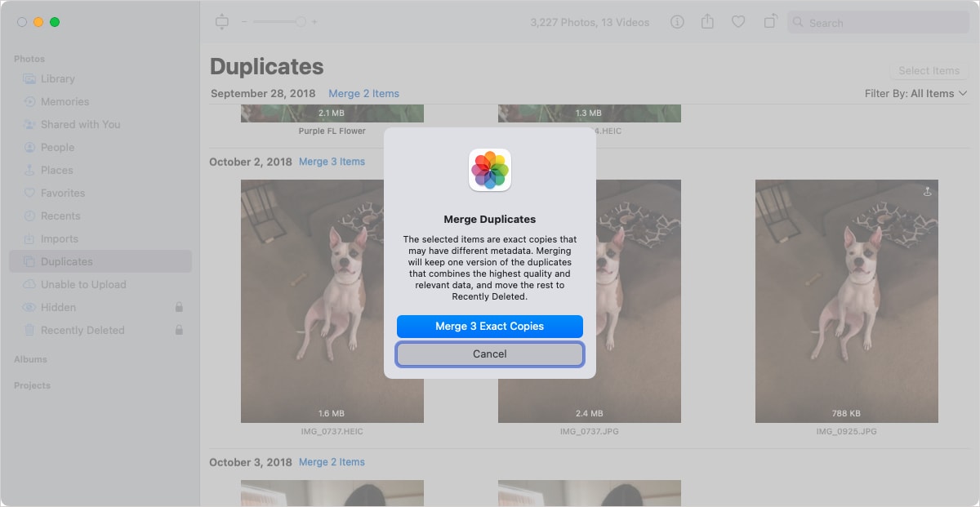Viewport: 980px width, 507px height.
Task: Click the Favorites heart sidebar icon
Action: click(x=29, y=193)
